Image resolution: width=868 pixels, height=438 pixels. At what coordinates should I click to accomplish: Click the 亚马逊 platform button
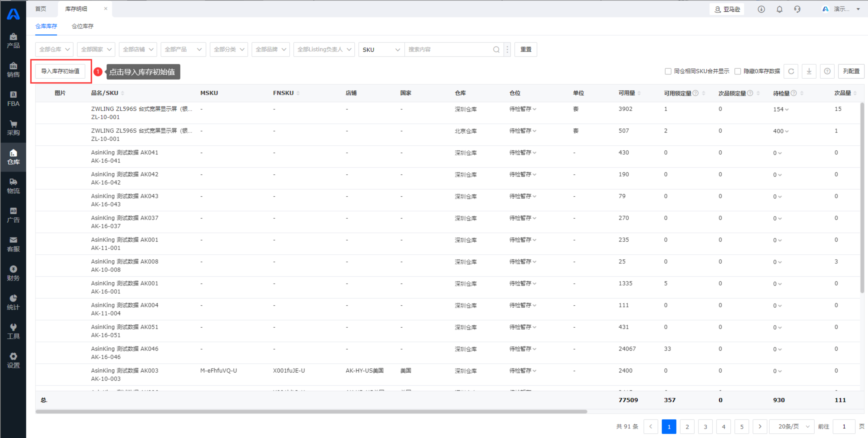pos(727,9)
